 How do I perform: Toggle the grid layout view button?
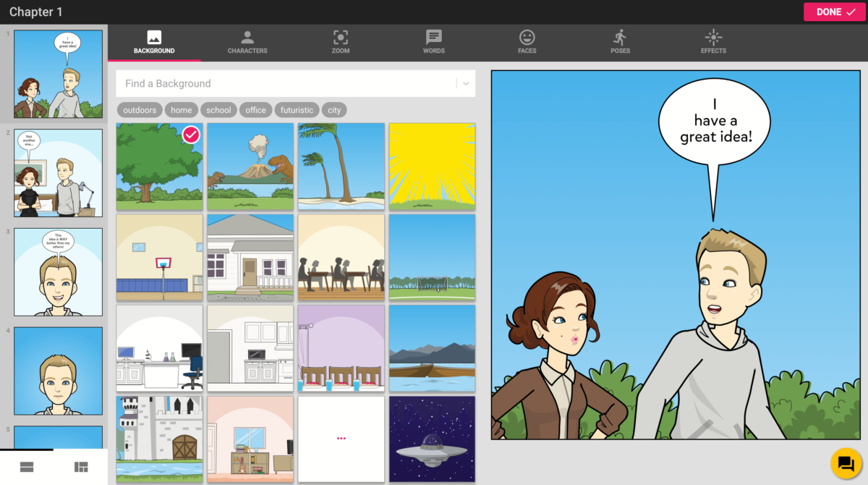click(x=82, y=467)
